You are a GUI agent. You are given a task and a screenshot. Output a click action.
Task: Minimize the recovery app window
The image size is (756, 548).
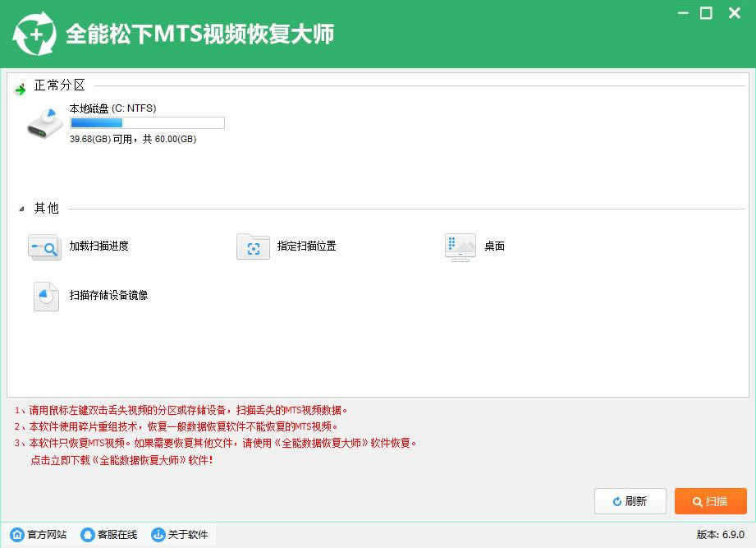pyautogui.click(x=683, y=13)
